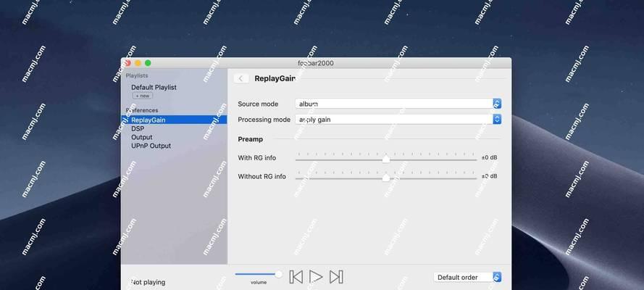Start playback with the play button
644x290 pixels.
316,277
